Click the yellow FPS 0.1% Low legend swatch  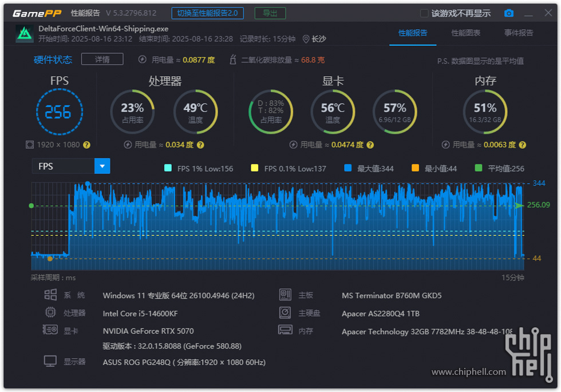click(255, 168)
